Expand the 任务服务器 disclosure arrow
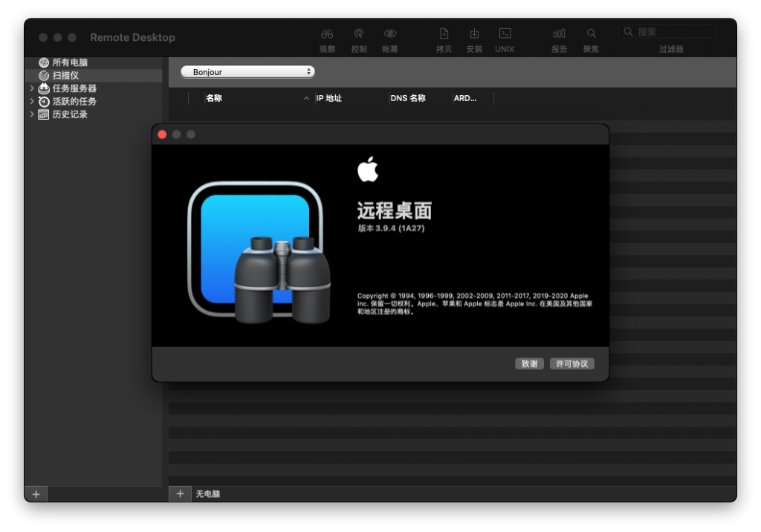This screenshot has height=532, width=761. [x=32, y=88]
